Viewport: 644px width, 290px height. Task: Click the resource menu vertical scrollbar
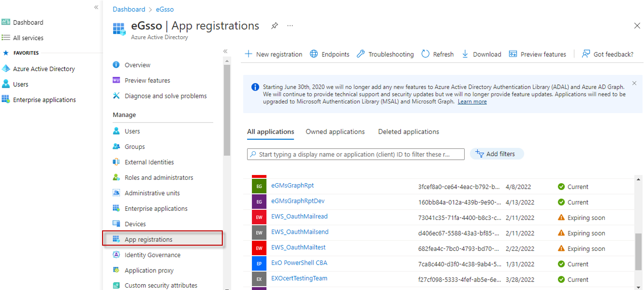click(x=227, y=110)
